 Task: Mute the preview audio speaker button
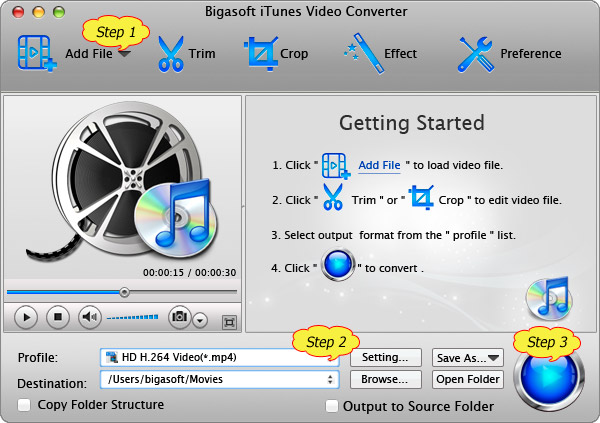tap(90, 317)
